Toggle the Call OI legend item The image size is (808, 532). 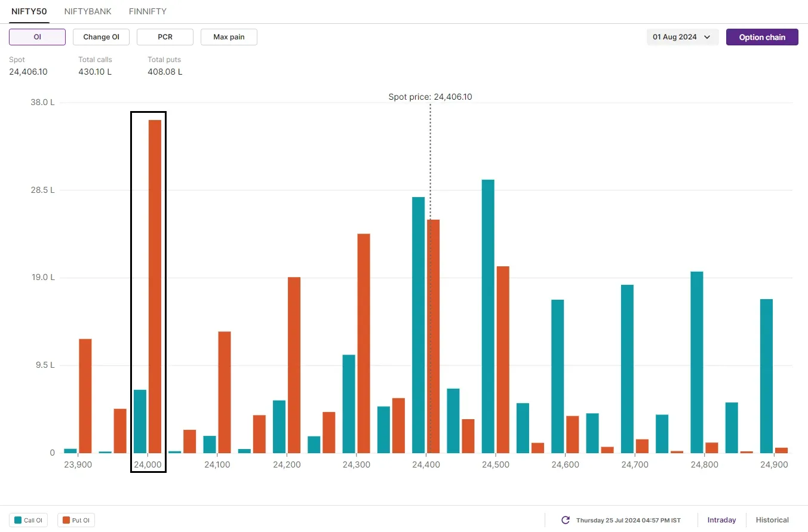[28, 520]
